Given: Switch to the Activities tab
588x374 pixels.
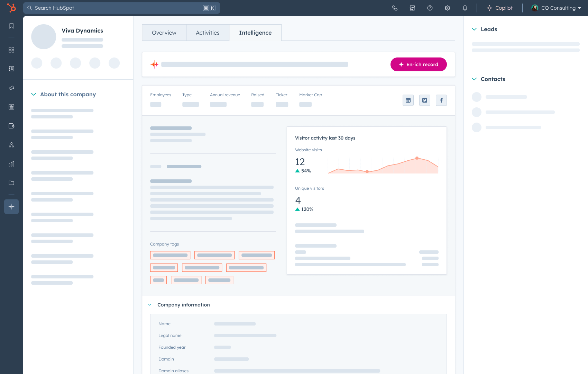Looking at the screenshot, I should 208,33.
